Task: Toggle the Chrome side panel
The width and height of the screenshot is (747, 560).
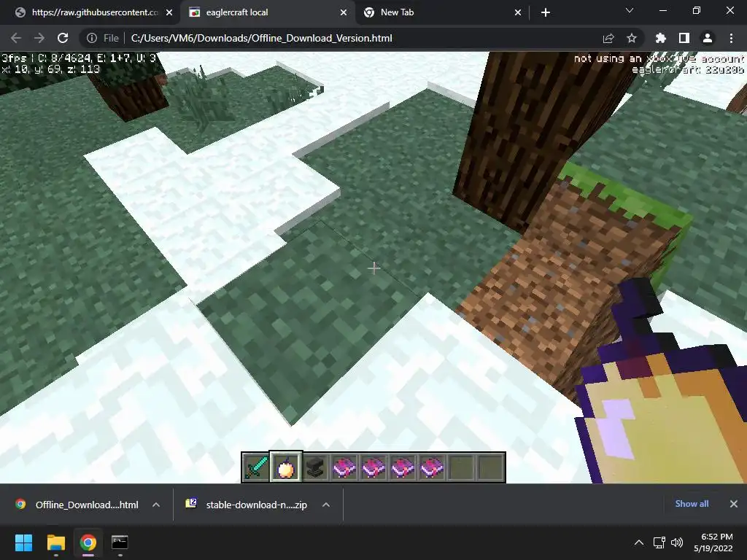Action: [x=684, y=38]
